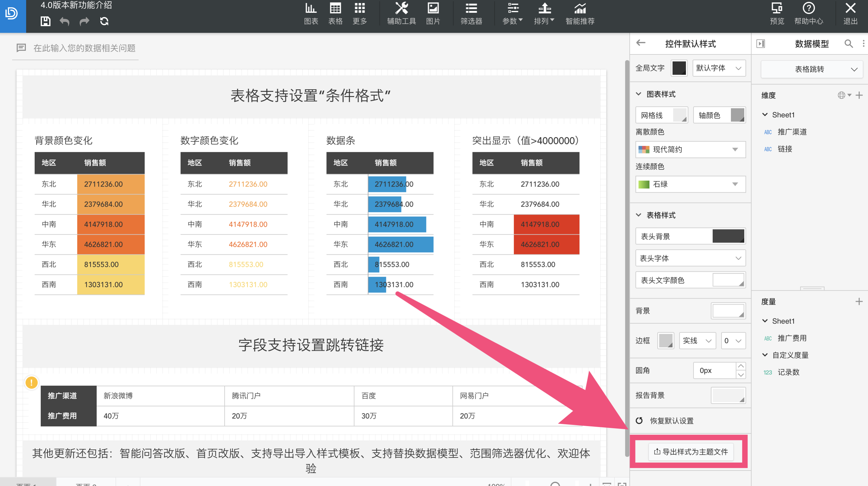Search the data model fields
Screen dimensions: 868x486
coord(849,43)
